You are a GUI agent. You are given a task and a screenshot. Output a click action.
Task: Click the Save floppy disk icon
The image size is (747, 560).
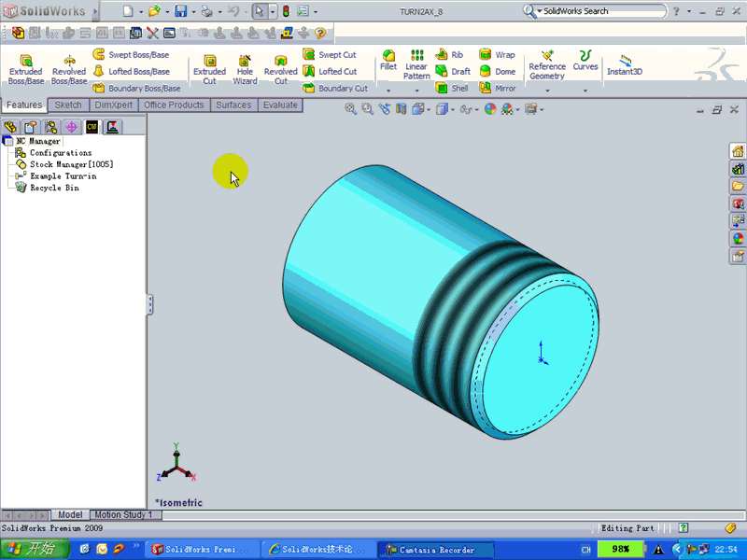coord(180,11)
